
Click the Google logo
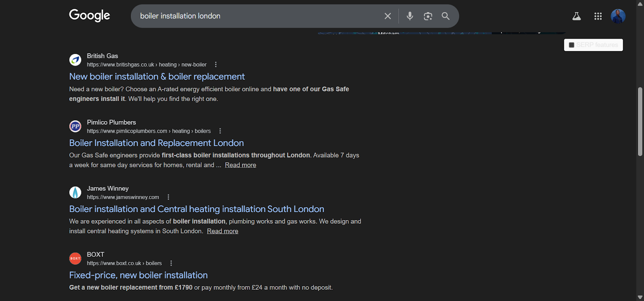(89, 16)
